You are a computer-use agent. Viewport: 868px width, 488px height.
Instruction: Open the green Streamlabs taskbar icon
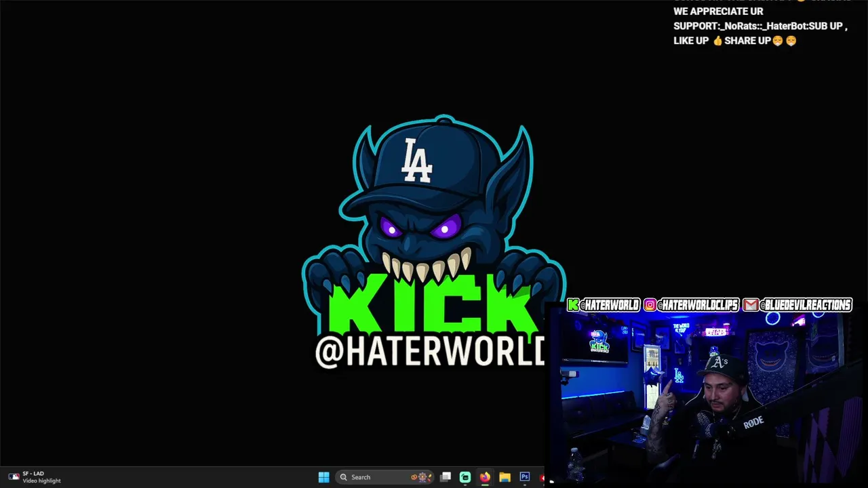coord(465,477)
